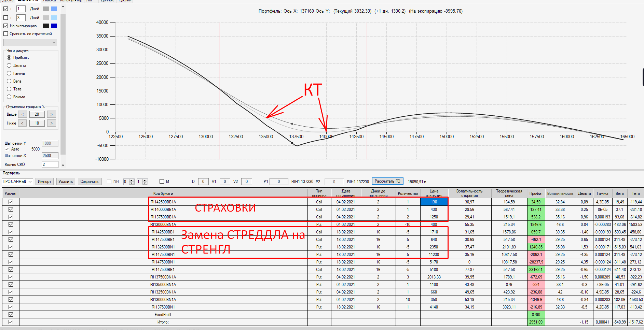The height and width of the screenshot is (330, 644).
Task: Pick the dark blue swatch for На экспирацию
Action: (x=54, y=26)
